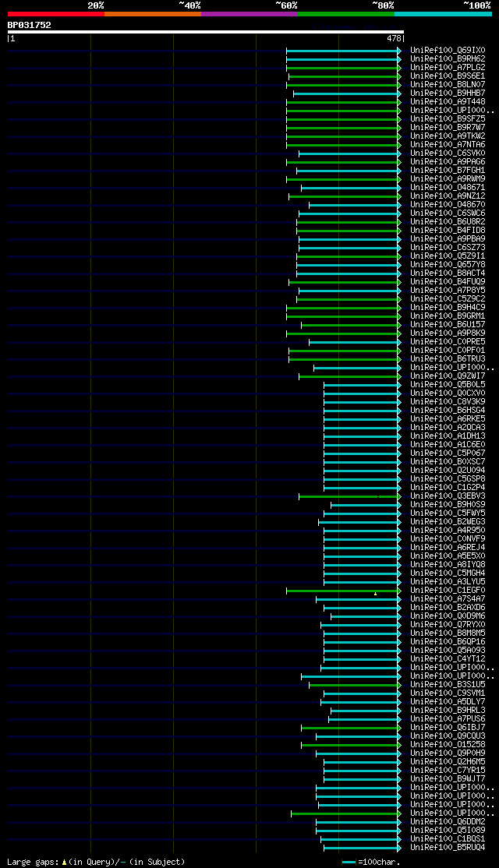Select the UniRef100_Q9ZWI7 label
The height and width of the screenshot is (868, 499).
448,376
